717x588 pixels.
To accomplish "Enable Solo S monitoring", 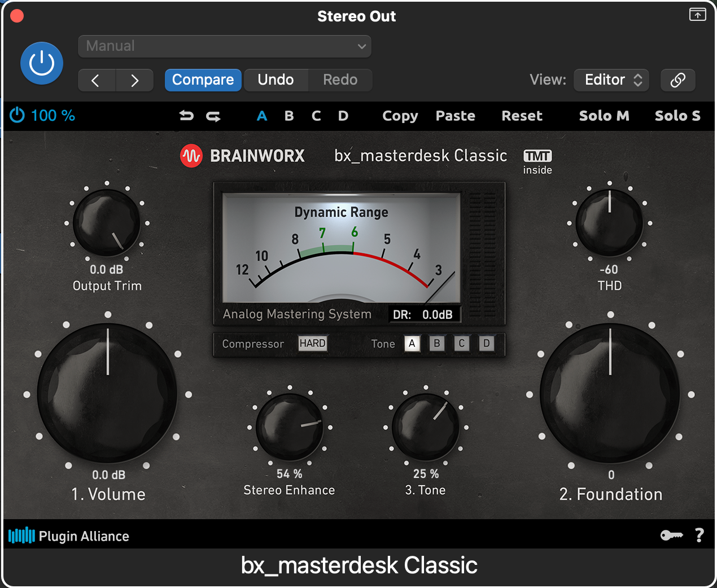I will (677, 116).
